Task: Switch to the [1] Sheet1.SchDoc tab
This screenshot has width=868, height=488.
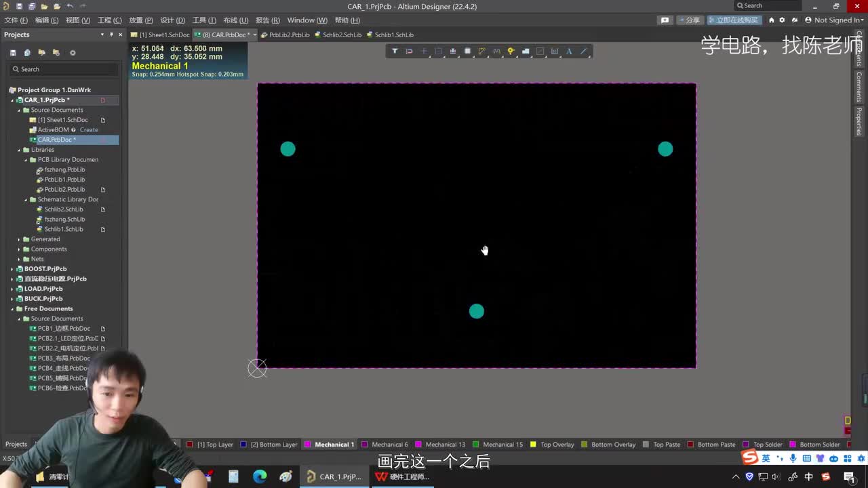Action: [160, 35]
